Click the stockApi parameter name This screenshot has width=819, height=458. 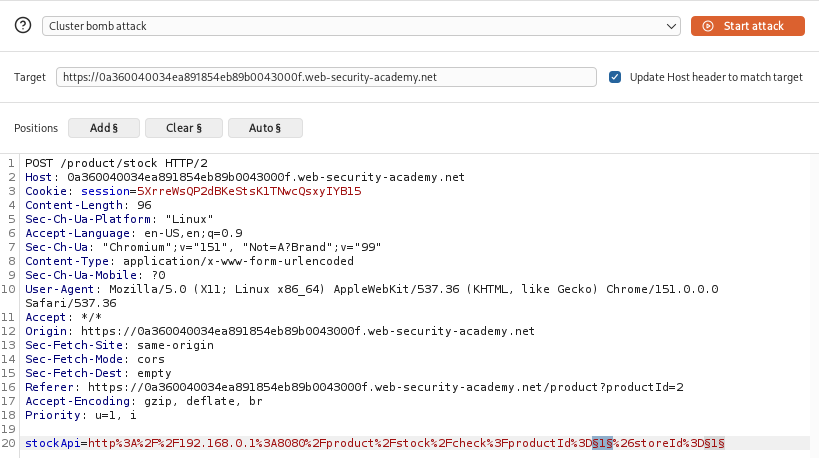[x=53, y=443]
